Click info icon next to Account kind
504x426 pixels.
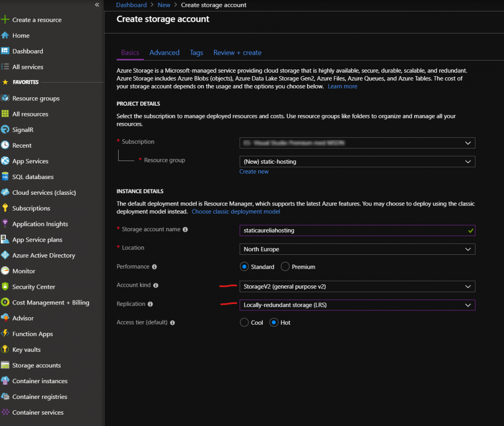(x=156, y=285)
